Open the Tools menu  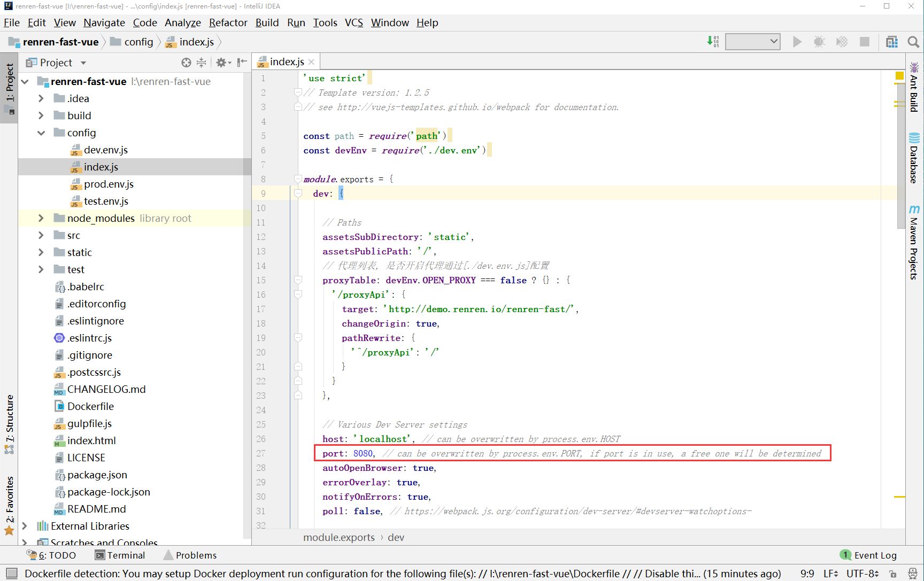[x=325, y=22]
